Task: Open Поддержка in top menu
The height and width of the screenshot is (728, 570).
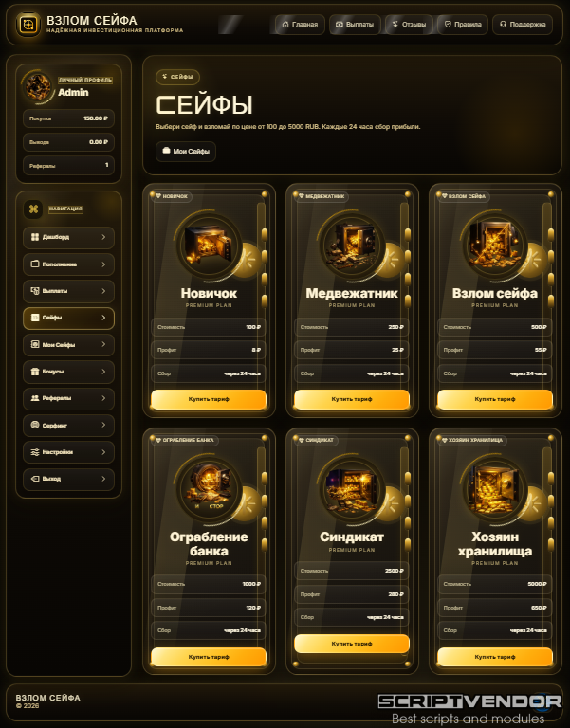Action: 523,24
